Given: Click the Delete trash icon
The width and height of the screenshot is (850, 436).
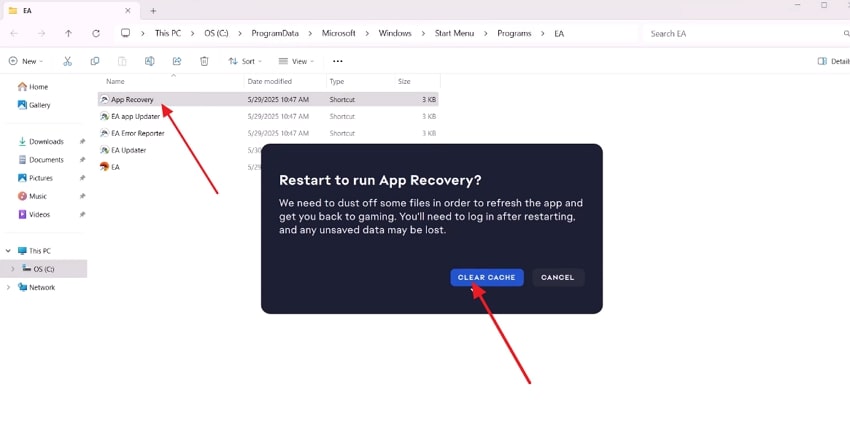Looking at the screenshot, I should click(204, 61).
